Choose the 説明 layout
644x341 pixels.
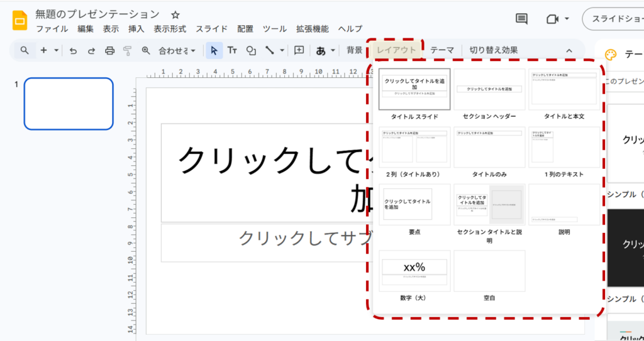564,204
